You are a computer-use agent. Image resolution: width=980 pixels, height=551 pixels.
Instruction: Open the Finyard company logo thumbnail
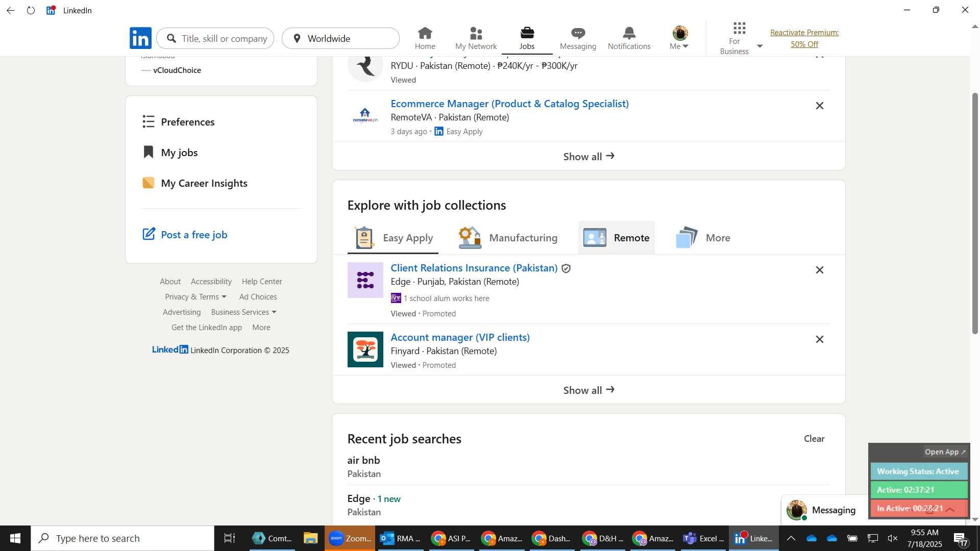pyautogui.click(x=365, y=349)
